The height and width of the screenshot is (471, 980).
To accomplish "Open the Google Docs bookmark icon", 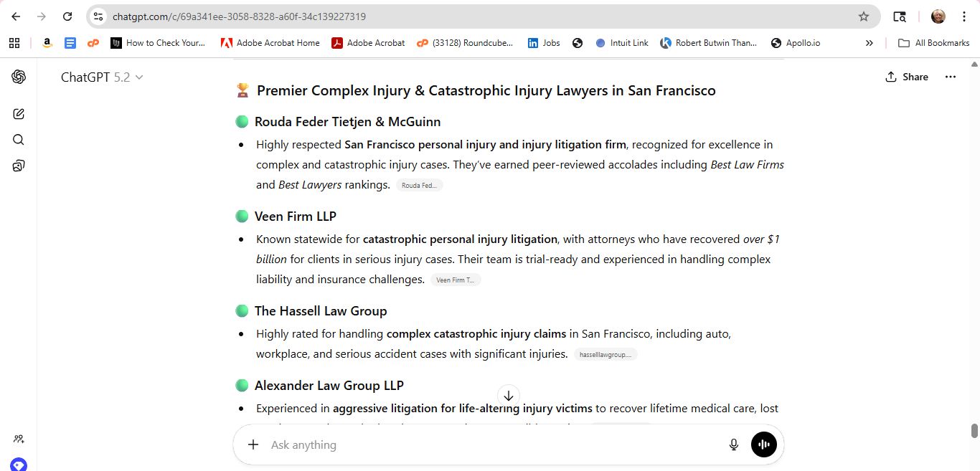I will coord(70,43).
